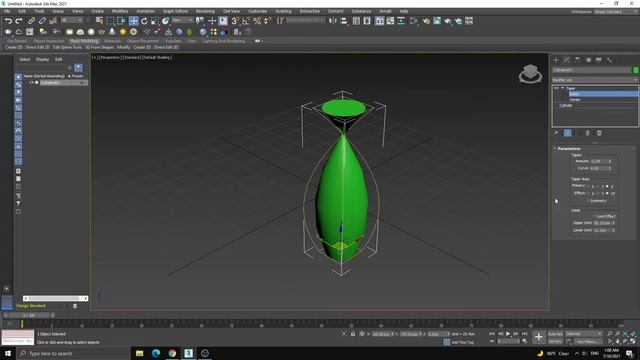Click the ViewCube in the viewport

click(x=530, y=74)
